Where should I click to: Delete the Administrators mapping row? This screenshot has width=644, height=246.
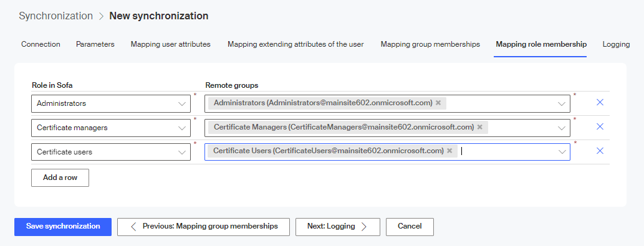pyautogui.click(x=600, y=103)
